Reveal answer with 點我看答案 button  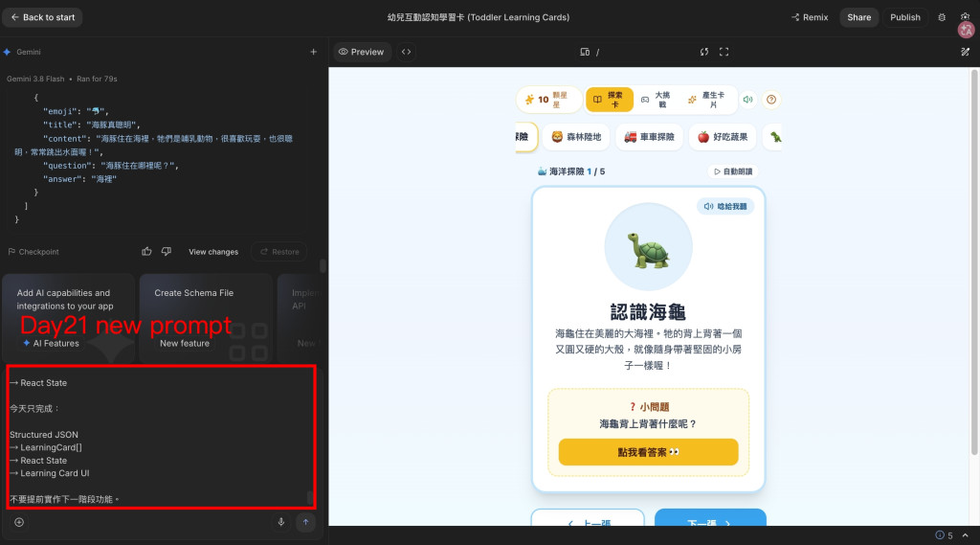tap(648, 452)
